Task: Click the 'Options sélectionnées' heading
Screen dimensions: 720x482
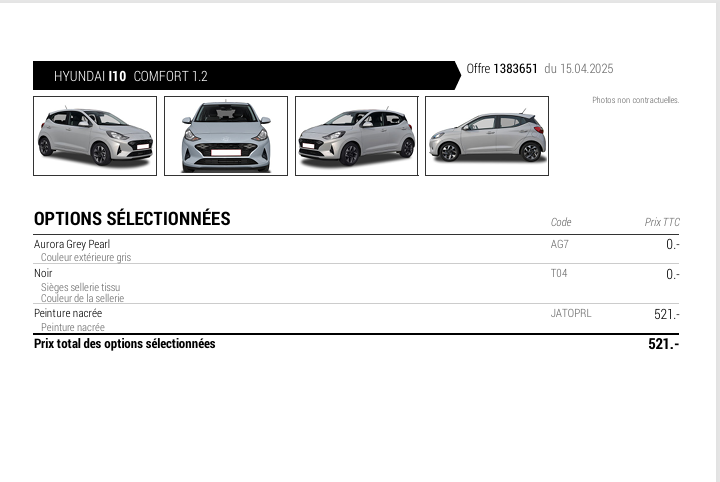Action: (132, 219)
